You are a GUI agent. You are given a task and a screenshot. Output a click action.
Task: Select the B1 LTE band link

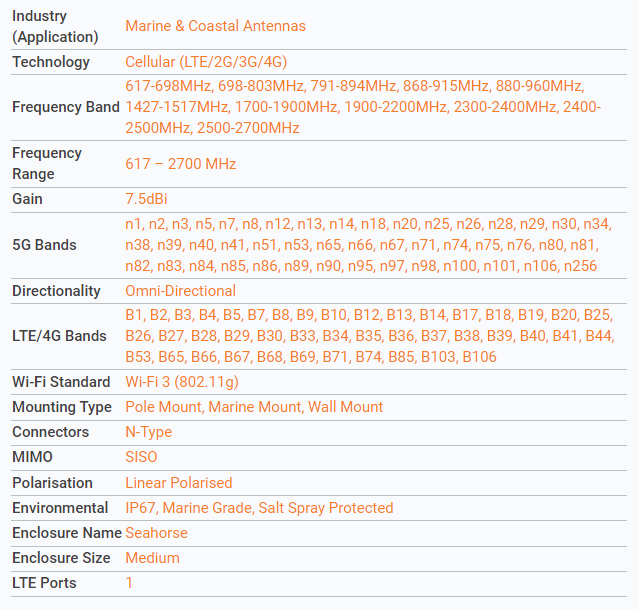coord(133,315)
